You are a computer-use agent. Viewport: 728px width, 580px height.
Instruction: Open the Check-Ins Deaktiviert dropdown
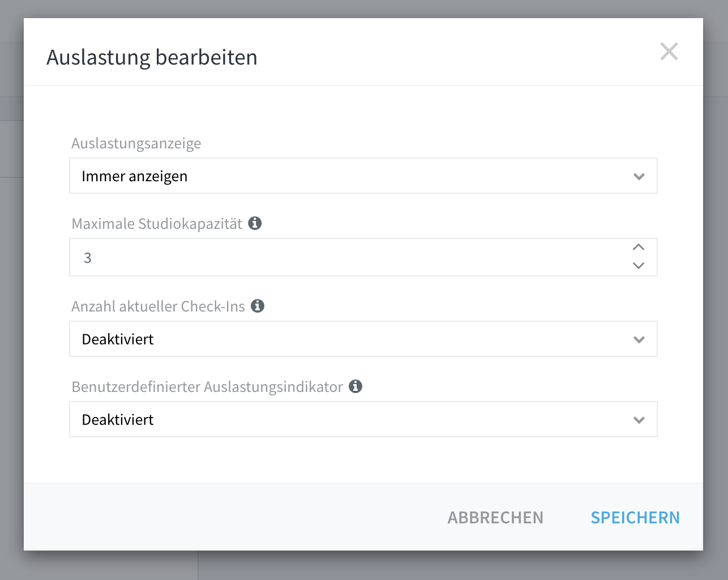pos(363,339)
